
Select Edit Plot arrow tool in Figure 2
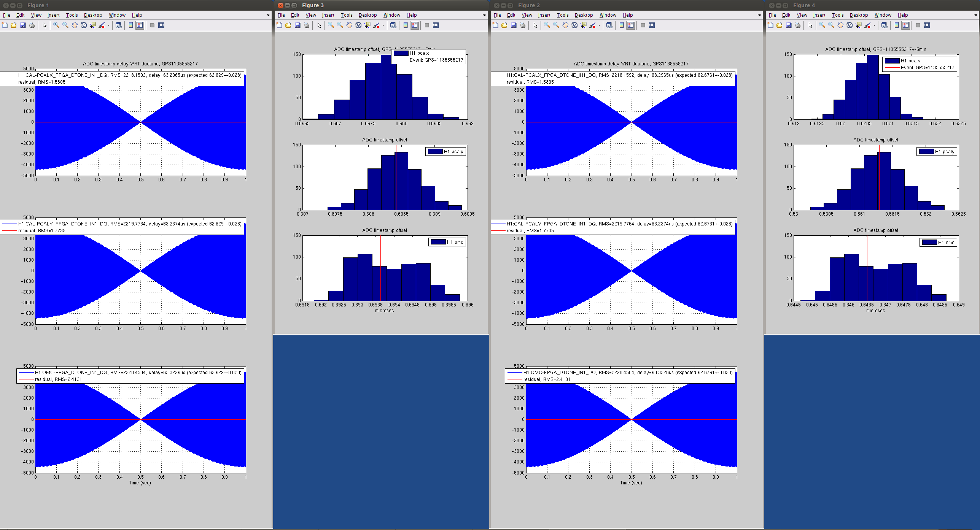pyautogui.click(x=535, y=25)
